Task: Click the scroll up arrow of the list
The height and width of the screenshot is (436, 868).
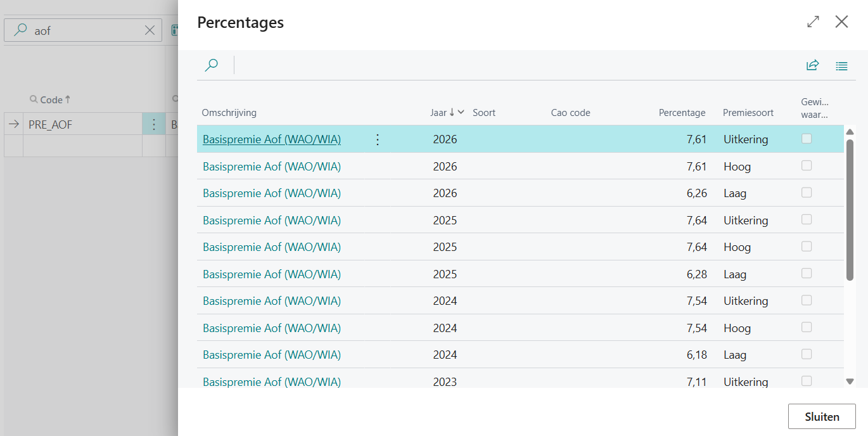Action: pos(850,131)
